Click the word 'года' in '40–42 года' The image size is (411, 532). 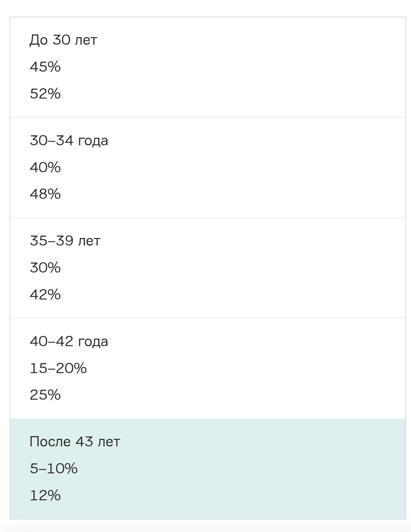click(x=93, y=343)
